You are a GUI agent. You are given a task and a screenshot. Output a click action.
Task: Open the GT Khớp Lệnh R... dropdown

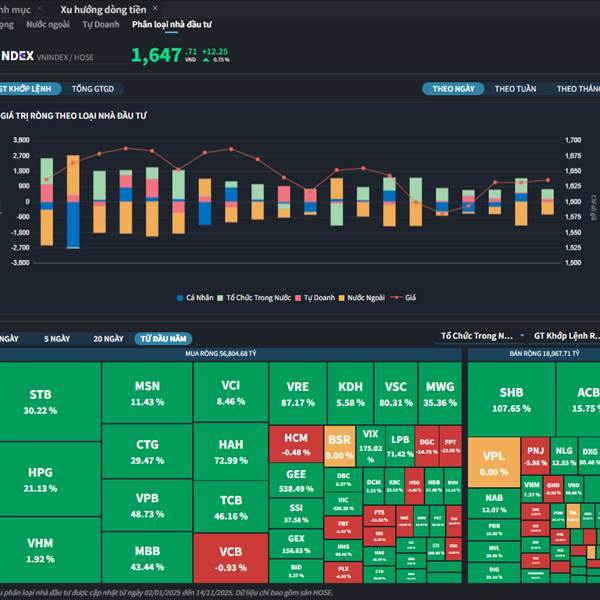click(567, 336)
